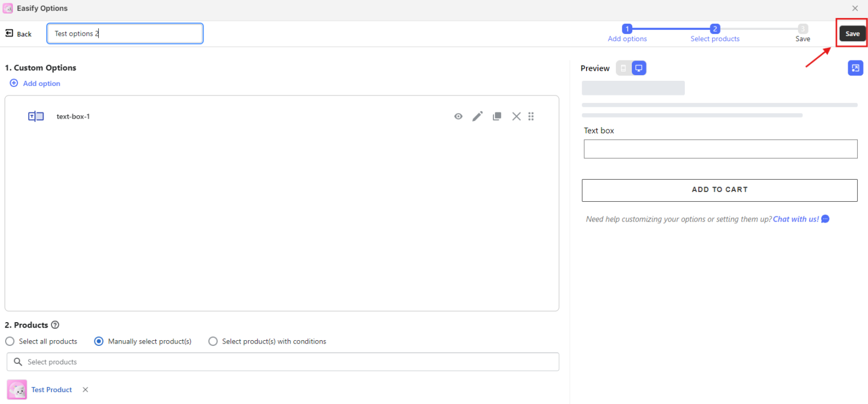868x404 pixels.
Task: Switch the preview to mobile view
Action: (x=624, y=68)
